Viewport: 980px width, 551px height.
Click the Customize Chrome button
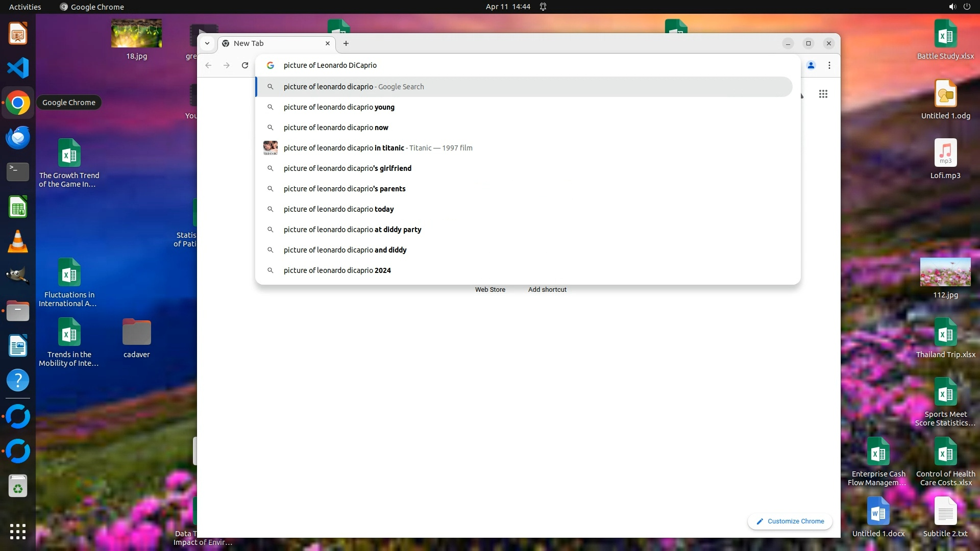(790, 521)
